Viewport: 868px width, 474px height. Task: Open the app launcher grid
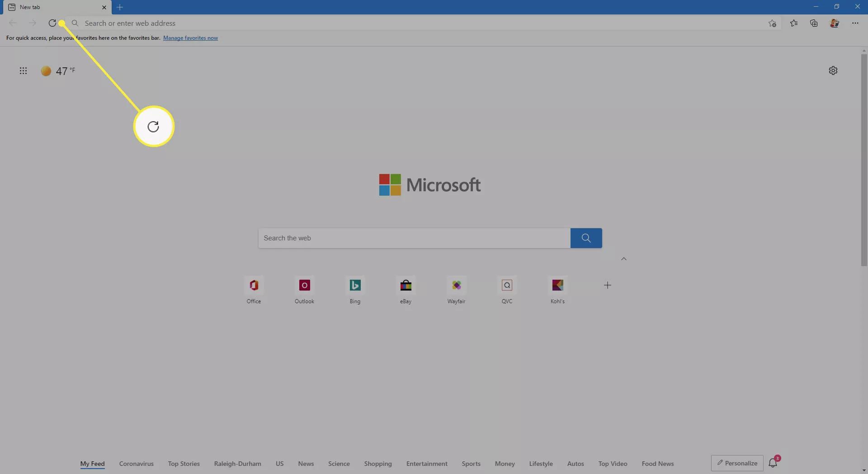tap(23, 70)
